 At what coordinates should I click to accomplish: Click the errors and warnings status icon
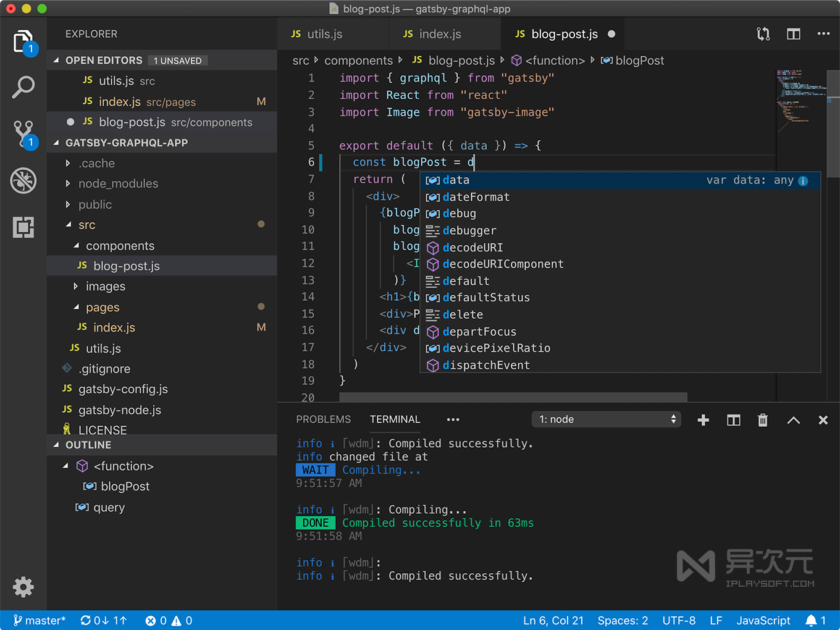168,620
